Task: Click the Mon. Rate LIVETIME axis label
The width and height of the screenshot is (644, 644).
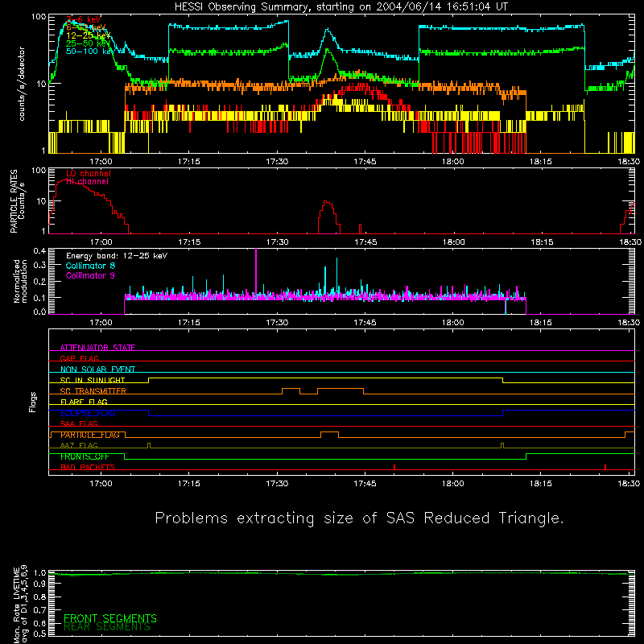Action: pos(21,605)
